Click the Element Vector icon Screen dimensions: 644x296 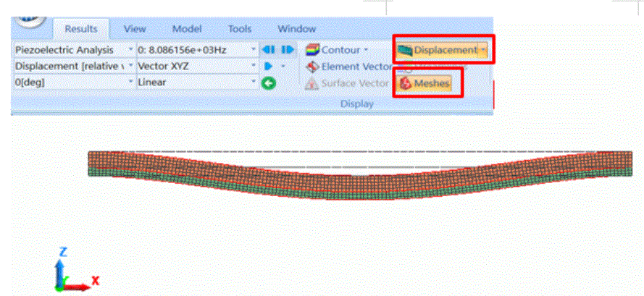tap(312, 67)
